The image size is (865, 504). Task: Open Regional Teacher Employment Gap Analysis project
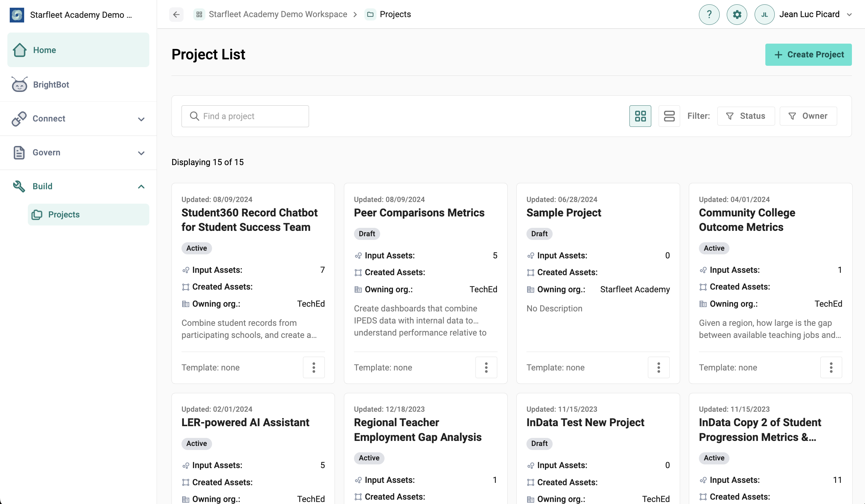coord(418,430)
